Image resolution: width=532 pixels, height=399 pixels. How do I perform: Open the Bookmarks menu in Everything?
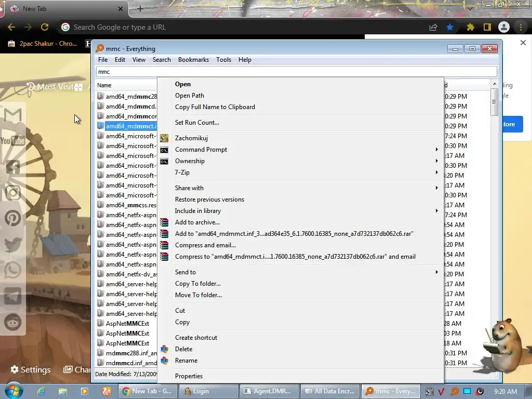[x=193, y=60]
